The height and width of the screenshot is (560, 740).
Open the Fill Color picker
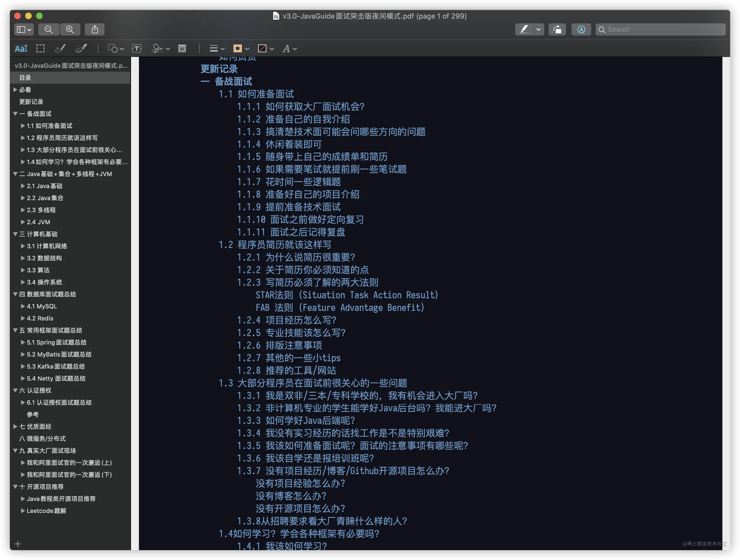click(x=266, y=49)
